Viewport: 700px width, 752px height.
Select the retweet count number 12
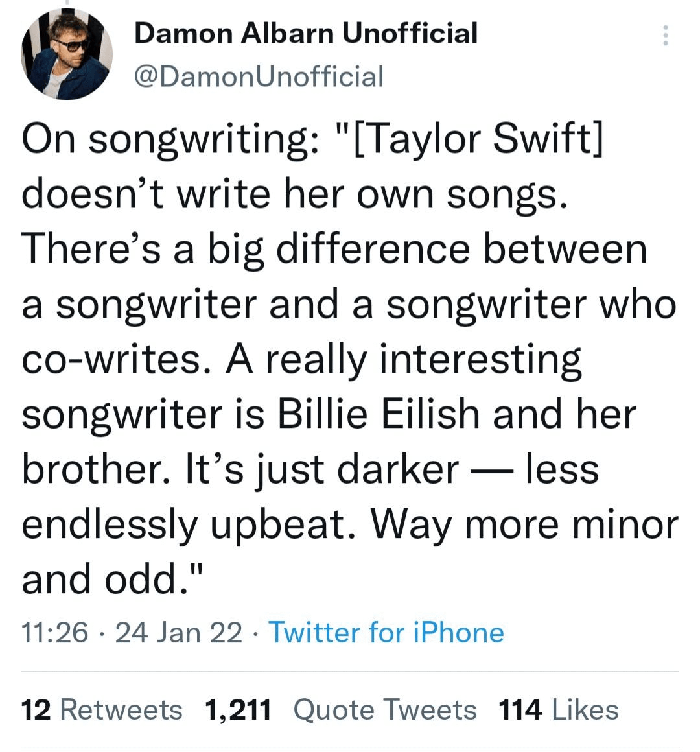(x=36, y=710)
